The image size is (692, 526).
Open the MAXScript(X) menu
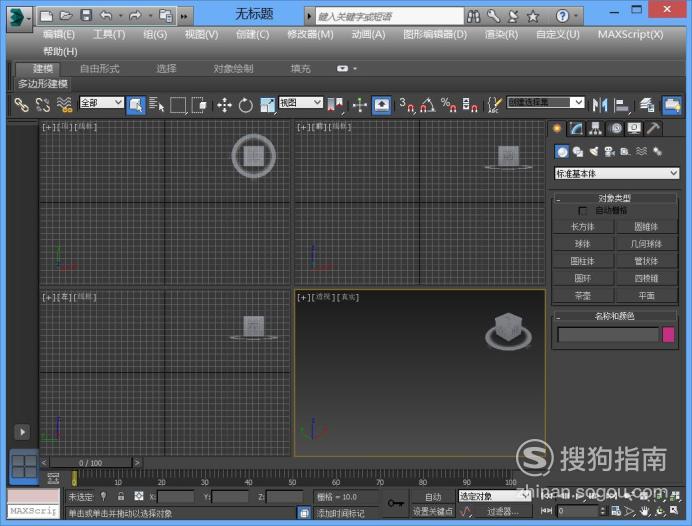[630, 34]
